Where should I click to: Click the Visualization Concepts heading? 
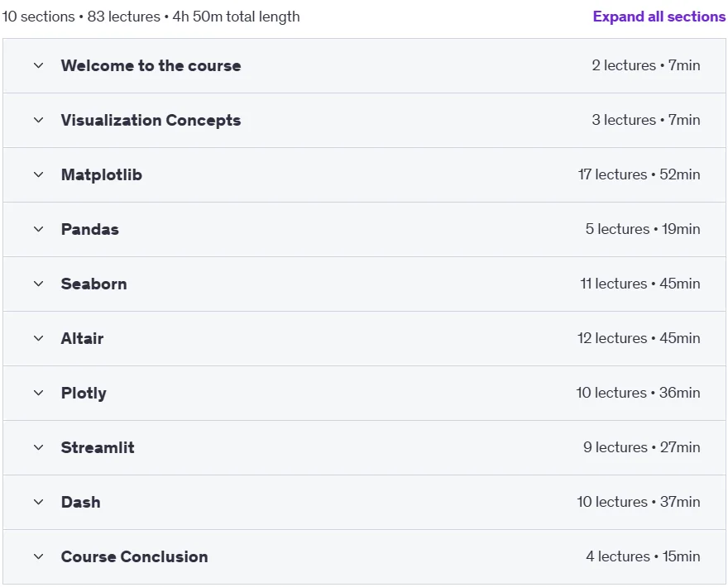151,120
